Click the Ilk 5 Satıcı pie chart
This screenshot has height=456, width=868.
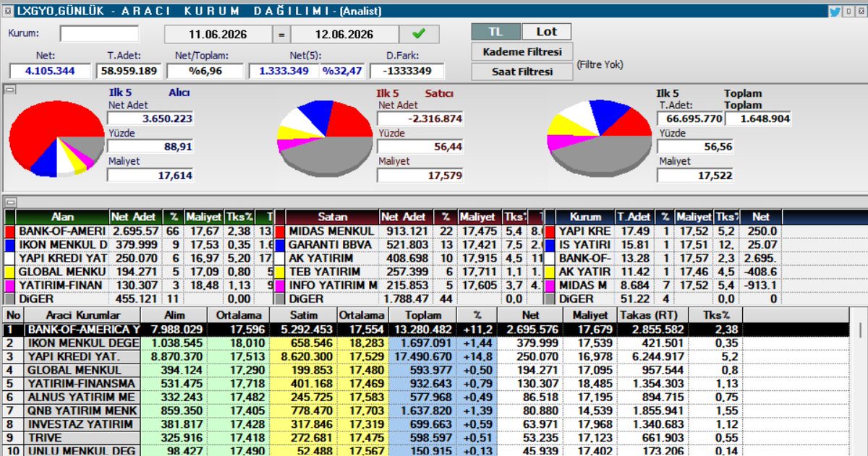(325, 139)
